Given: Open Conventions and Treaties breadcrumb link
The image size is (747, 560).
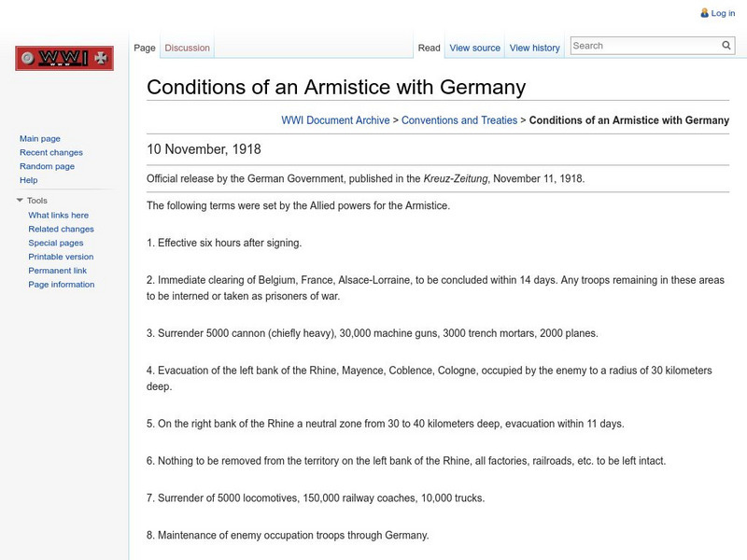Looking at the screenshot, I should 463,119.
